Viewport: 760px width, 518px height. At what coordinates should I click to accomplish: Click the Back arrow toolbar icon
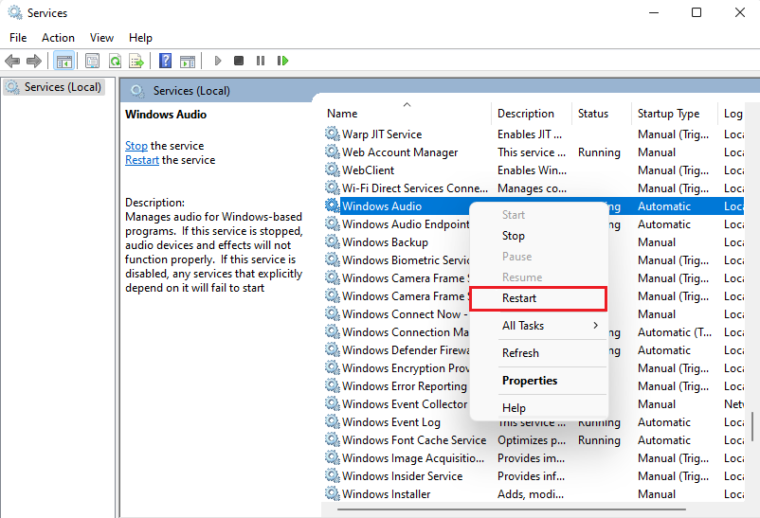pyautogui.click(x=12, y=61)
